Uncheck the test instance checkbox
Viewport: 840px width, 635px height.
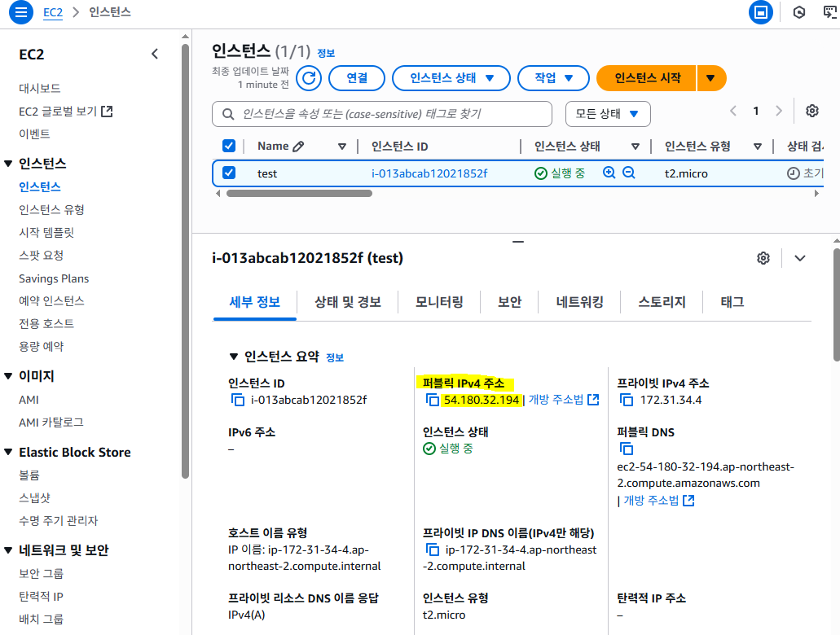click(229, 173)
